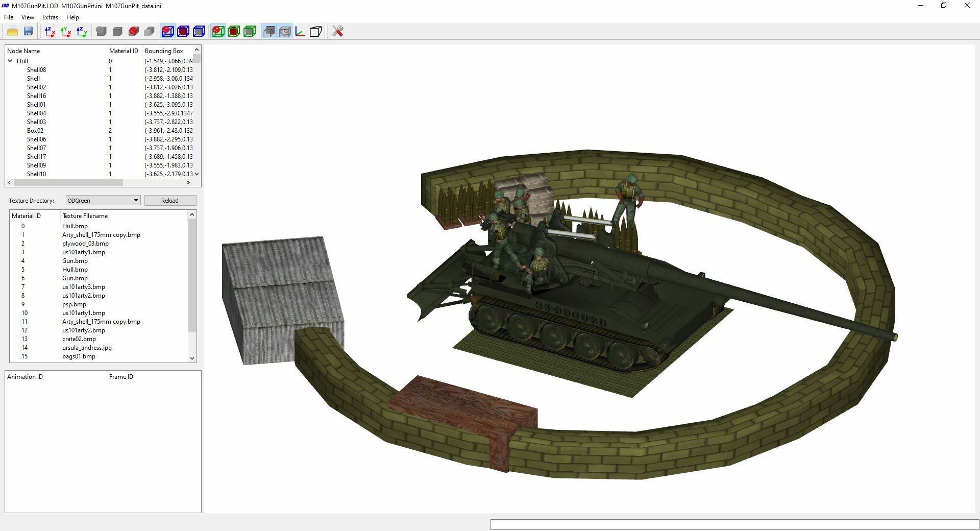
Task: Click the gray cube with red mark icon
Action: pyautogui.click(x=134, y=32)
